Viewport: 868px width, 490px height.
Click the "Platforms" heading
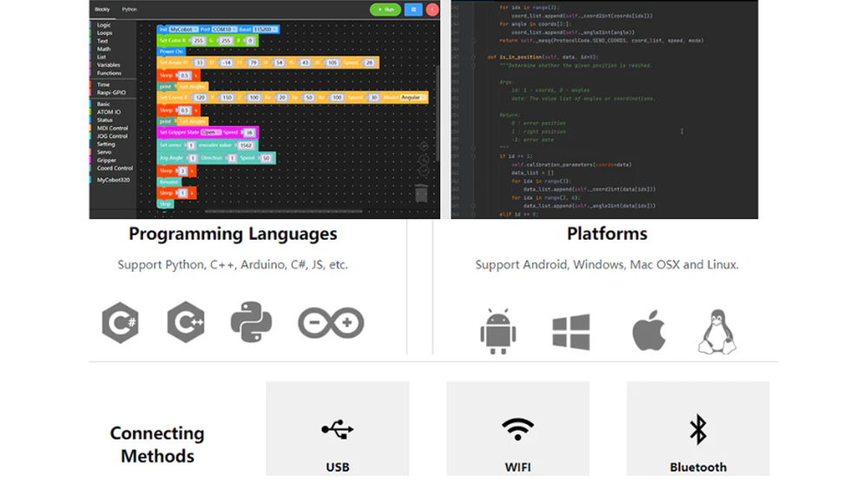tap(607, 234)
